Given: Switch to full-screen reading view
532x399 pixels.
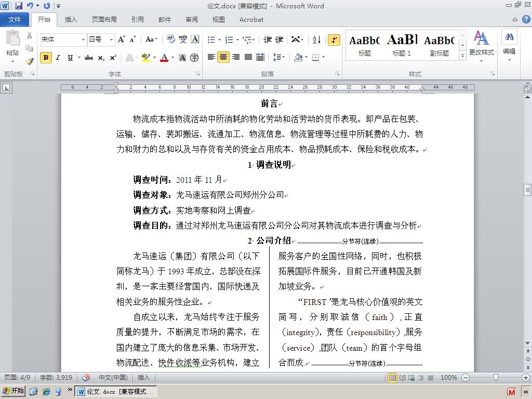Looking at the screenshot, I should click(402, 378).
